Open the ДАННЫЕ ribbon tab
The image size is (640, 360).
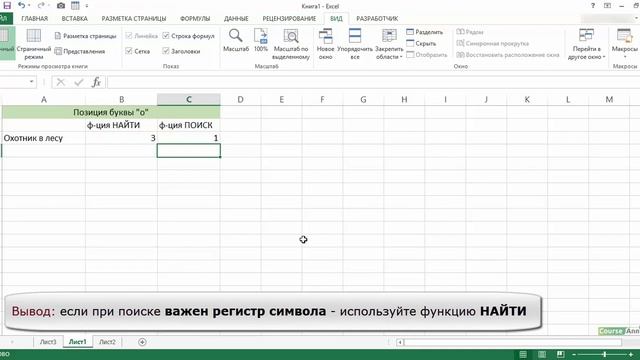(x=236, y=18)
